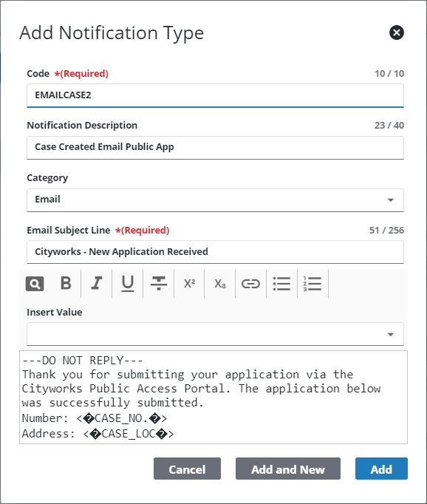Apply strikethrough formatting
The width and height of the screenshot is (427, 504).
click(159, 284)
